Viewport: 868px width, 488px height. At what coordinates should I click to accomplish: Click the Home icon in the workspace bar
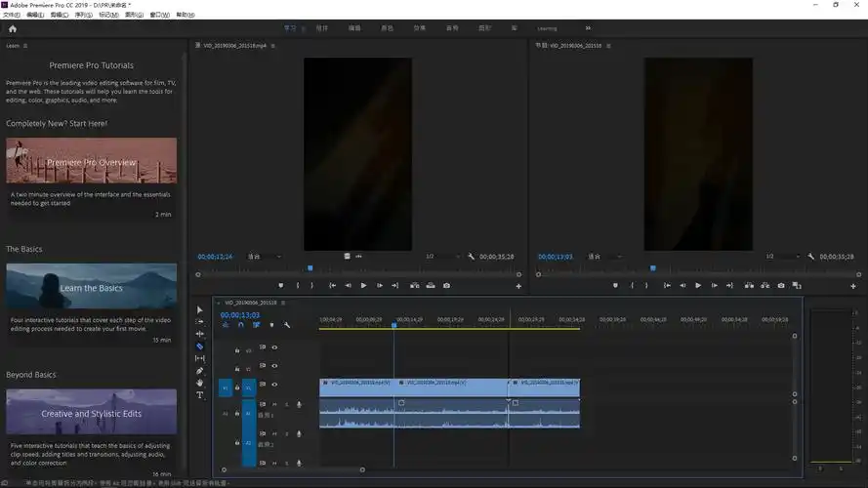coord(13,28)
